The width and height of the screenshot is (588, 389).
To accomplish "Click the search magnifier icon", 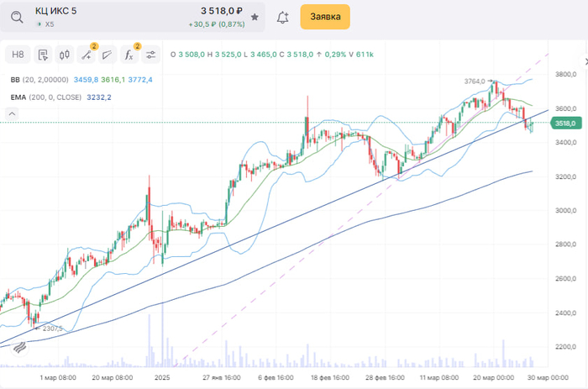I will 17,17.
